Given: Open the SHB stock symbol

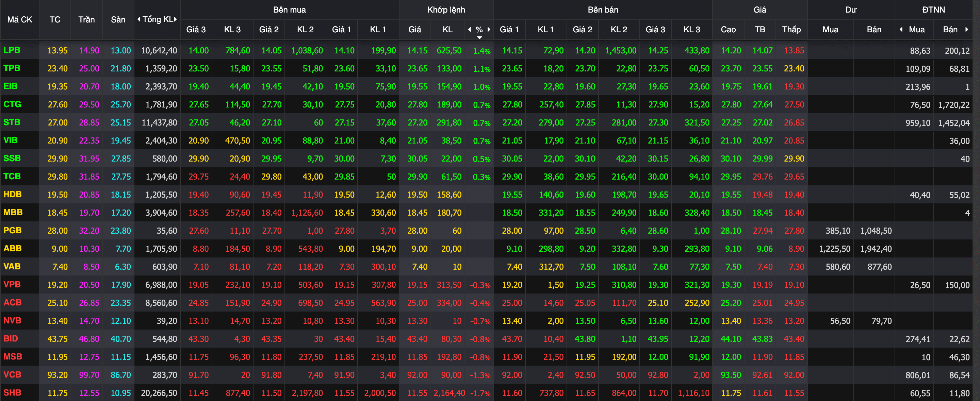Looking at the screenshot, I should (x=12, y=392).
